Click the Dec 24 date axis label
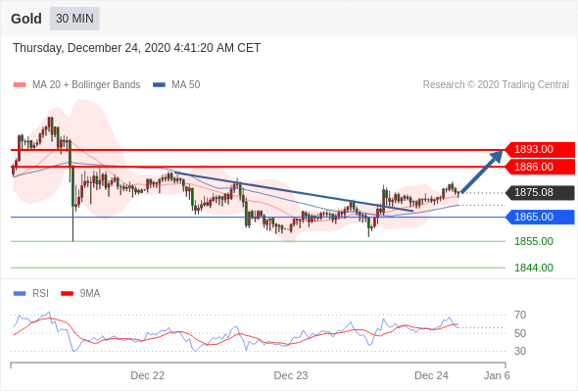The width and height of the screenshot is (578, 392). (x=432, y=375)
